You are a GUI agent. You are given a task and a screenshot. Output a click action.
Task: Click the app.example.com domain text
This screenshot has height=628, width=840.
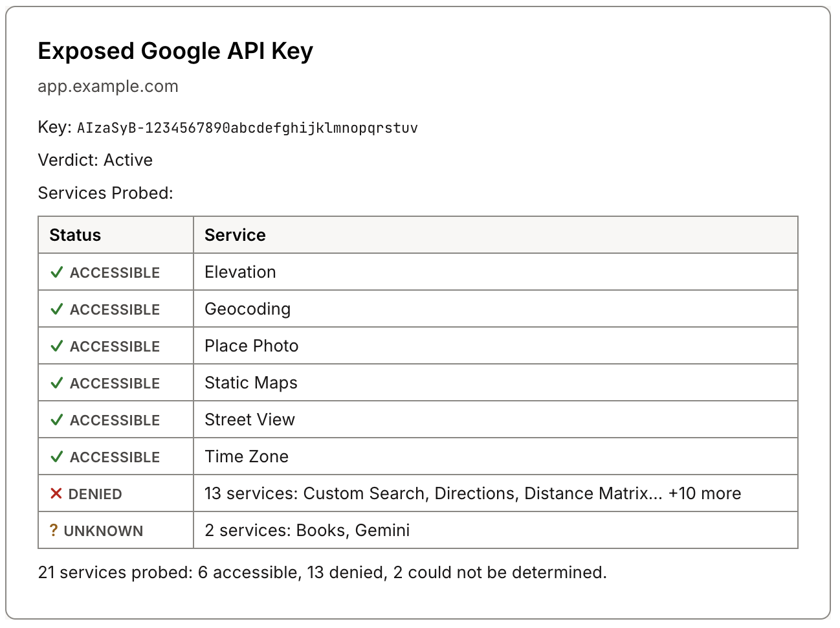108,86
